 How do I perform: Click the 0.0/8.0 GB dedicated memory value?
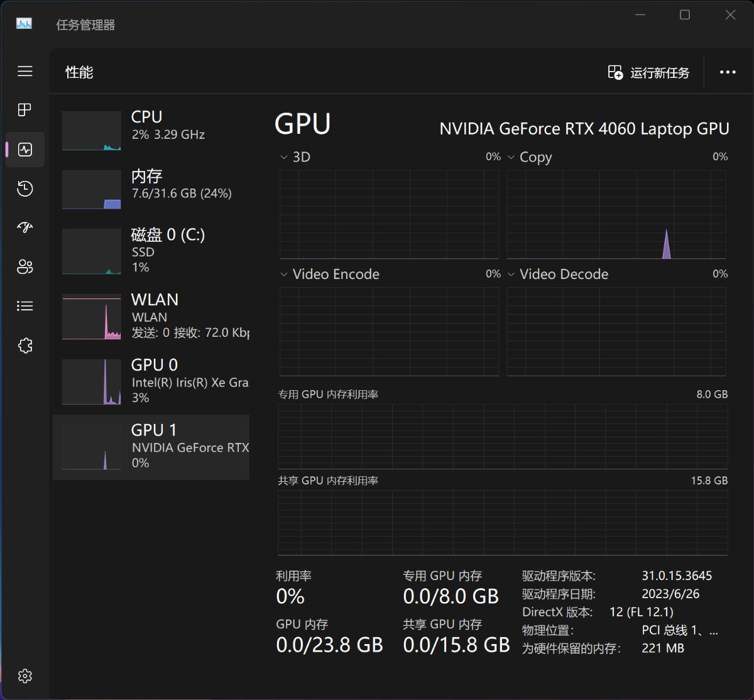click(451, 596)
